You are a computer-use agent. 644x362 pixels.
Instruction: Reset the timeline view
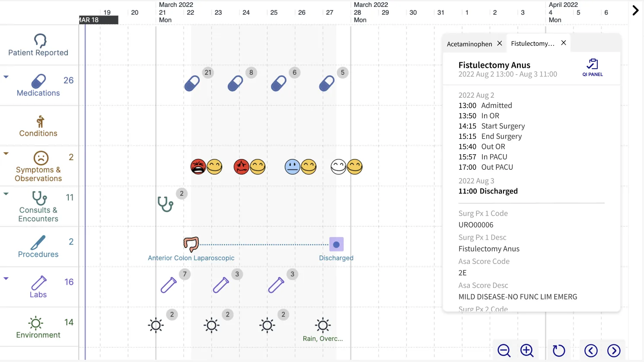pyautogui.click(x=559, y=350)
